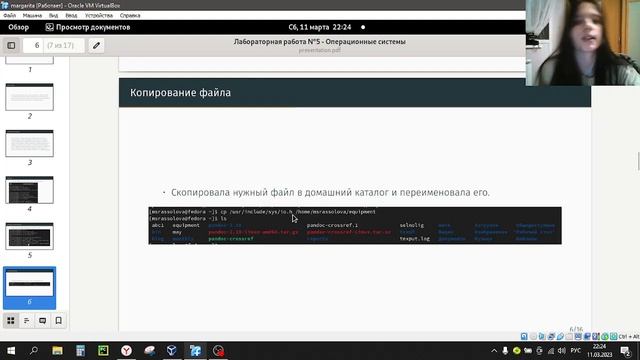Open File Explorer from taskbar
Viewport: 640px width, 360px height.
point(57,351)
